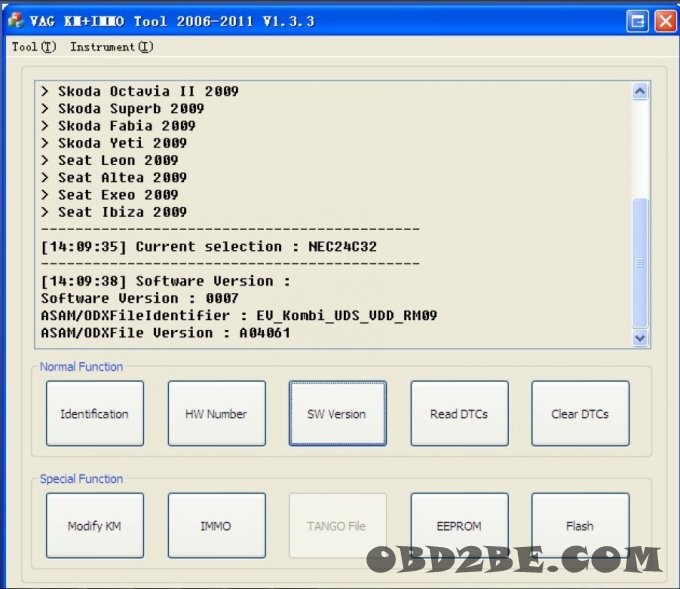Click the 'EV_Kombi_UDS_VDD_RM09' identifier line
Image resolution: width=680 pixels, height=589 pixels.
[x=239, y=315]
